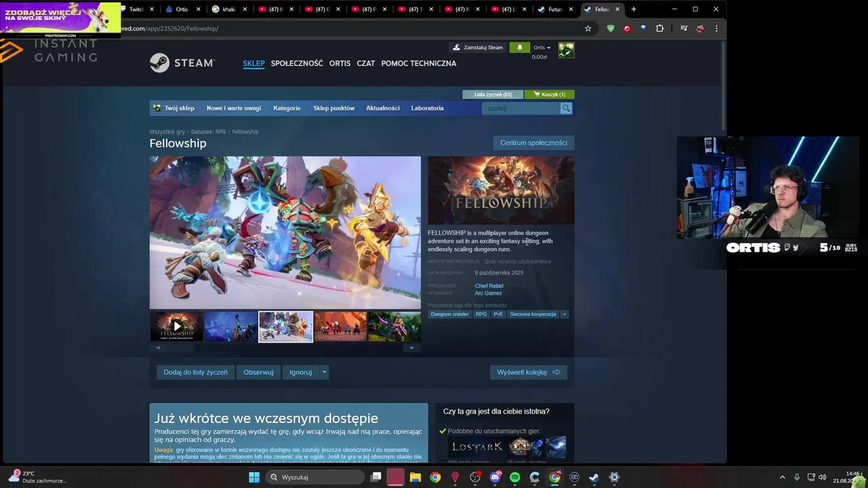Open Discord from the taskbar

pyautogui.click(x=495, y=477)
